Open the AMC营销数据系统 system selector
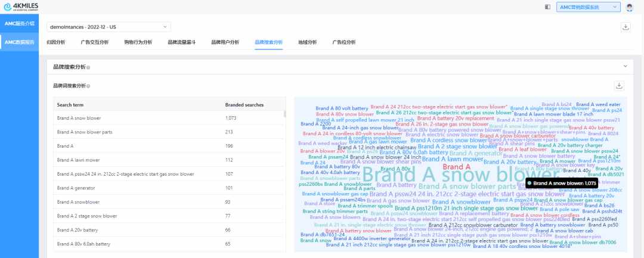This screenshot has width=644, height=258. pos(587,7)
